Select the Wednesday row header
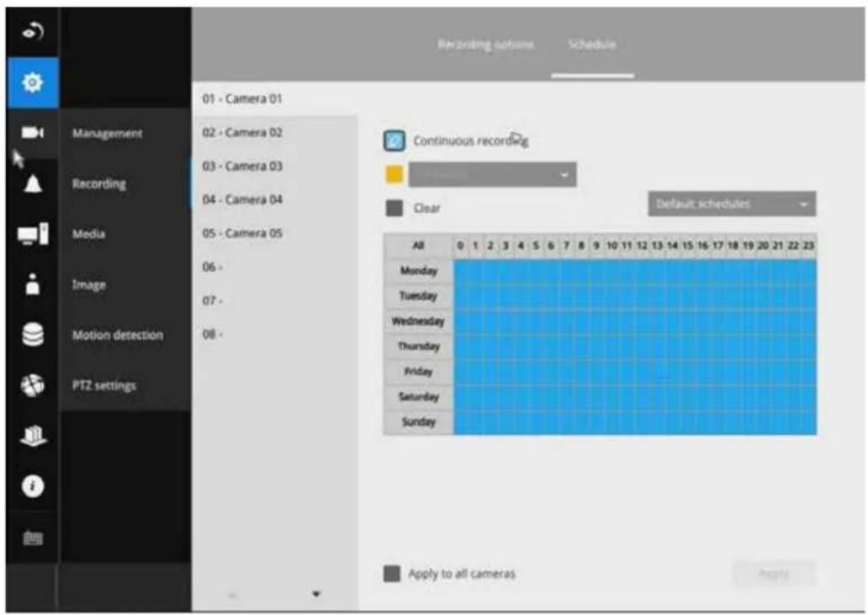 pyautogui.click(x=419, y=321)
